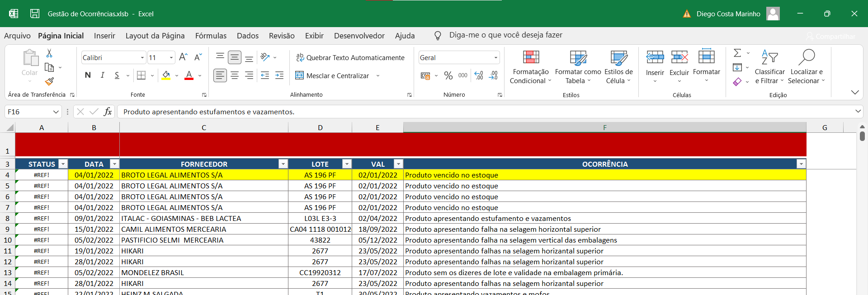The image size is (868, 295).
Task: Apply percent style
Action: pos(448,75)
